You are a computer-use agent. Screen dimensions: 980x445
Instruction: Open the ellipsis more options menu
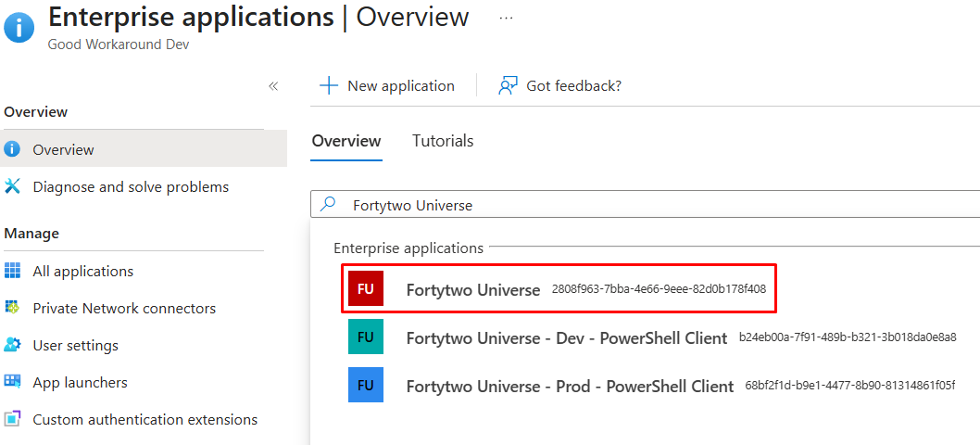coord(506,18)
